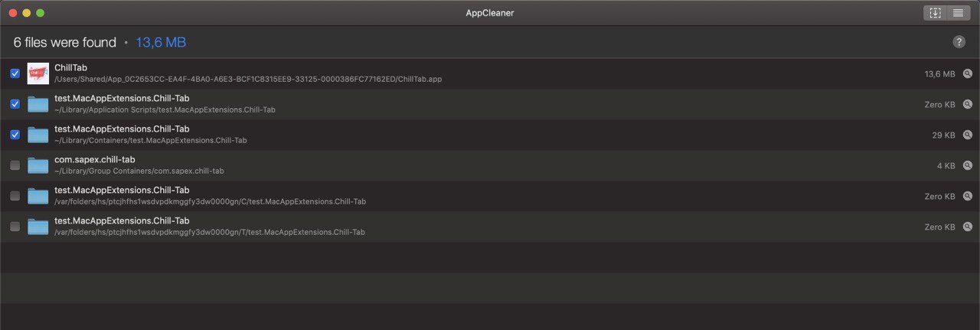Switch to drop-zone view toolbar button
The width and height of the screenshot is (980, 330).
pyautogui.click(x=935, y=13)
